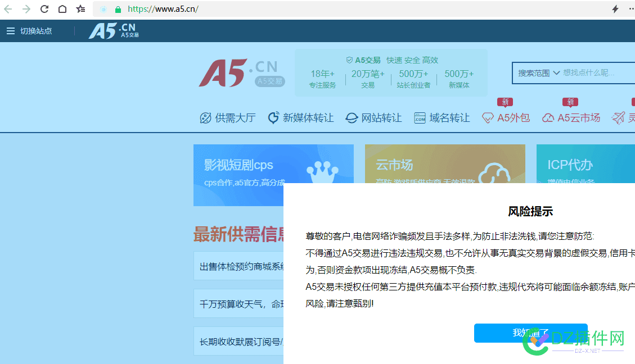Reload the page with refresh icon
The width and height of the screenshot is (635, 364).
(44, 9)
